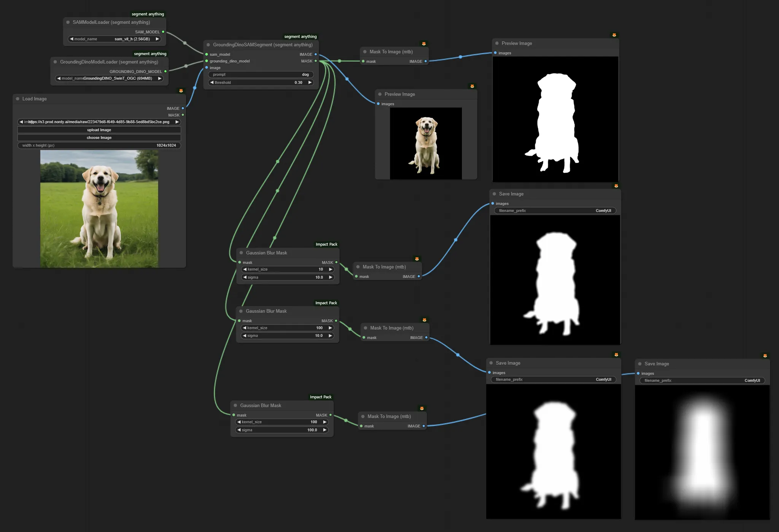Screen dimensions: 779x532
Task: Open the image URL selector in Load Image
Action: (x=99, y=122)
